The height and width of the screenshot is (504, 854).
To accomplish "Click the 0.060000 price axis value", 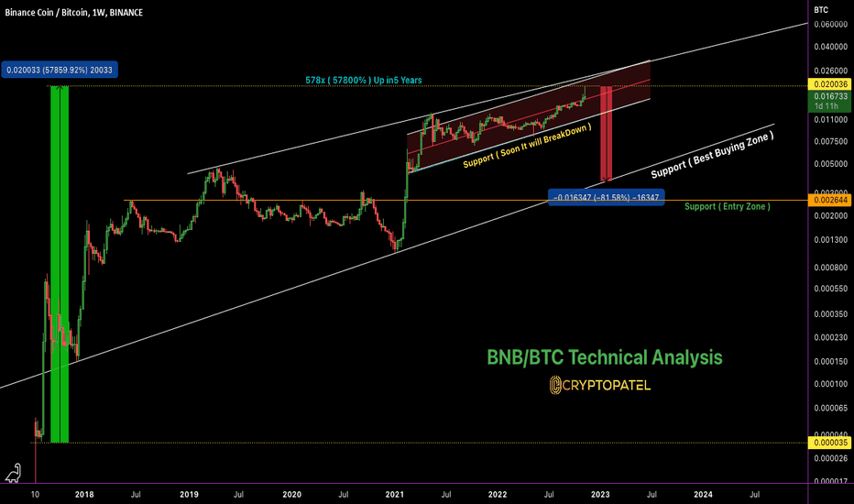I will [830, 25].
